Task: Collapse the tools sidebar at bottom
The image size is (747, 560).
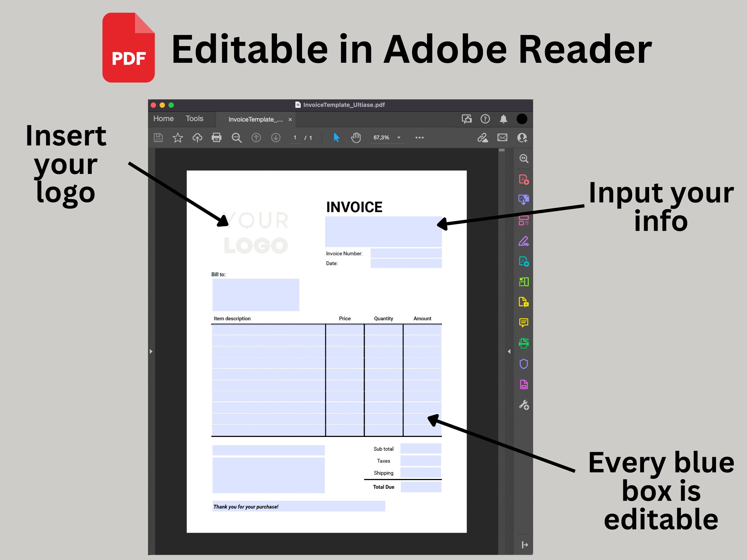Action: [x=525, y=545]
